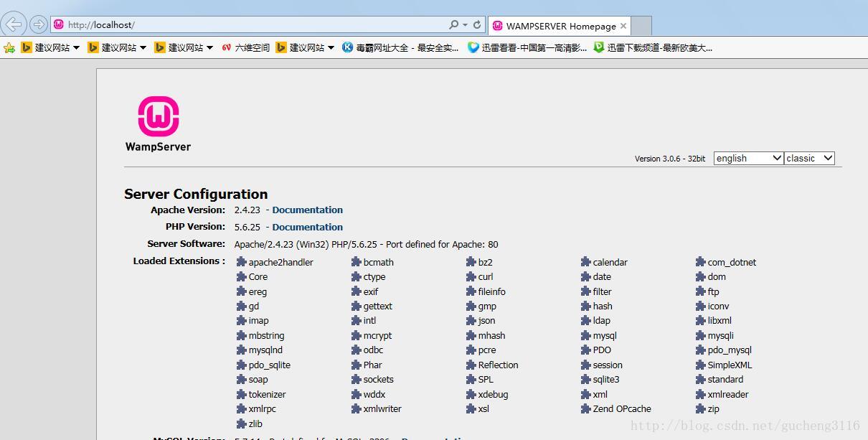Click the pdo_mysql extension name
Image resolution: width=868 pixels, height=440 pixels.
coord(730,350)
